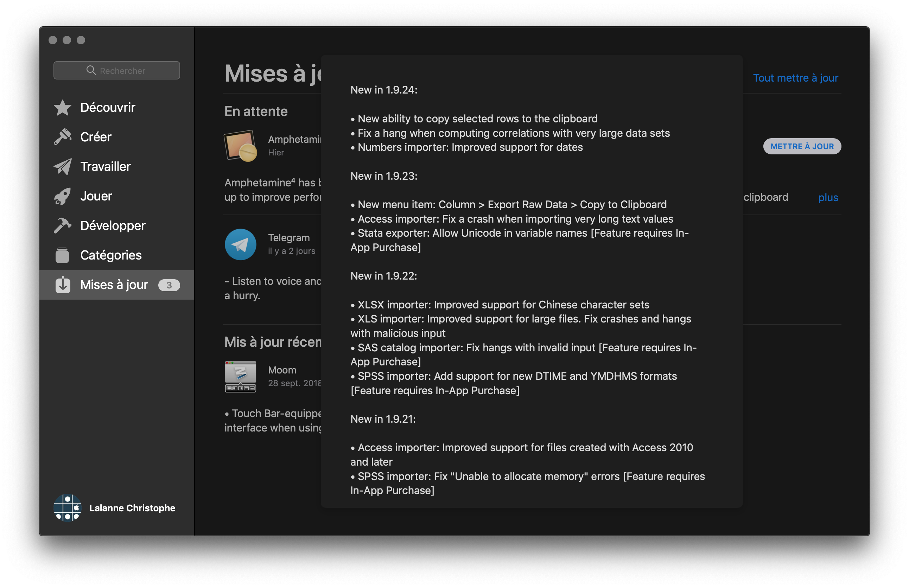Click the magnifier icon in search field
The width and height of the screenshot is (909, 588).
coord(91,70)
